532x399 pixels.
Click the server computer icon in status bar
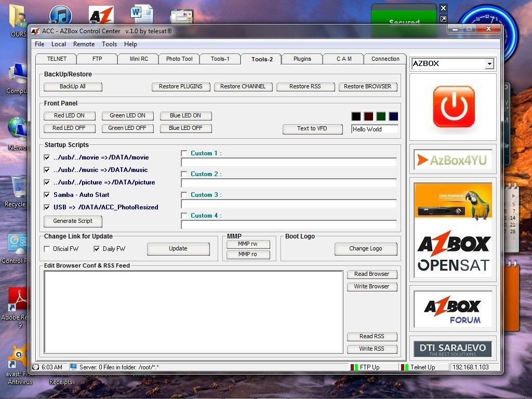coord(73,367)
